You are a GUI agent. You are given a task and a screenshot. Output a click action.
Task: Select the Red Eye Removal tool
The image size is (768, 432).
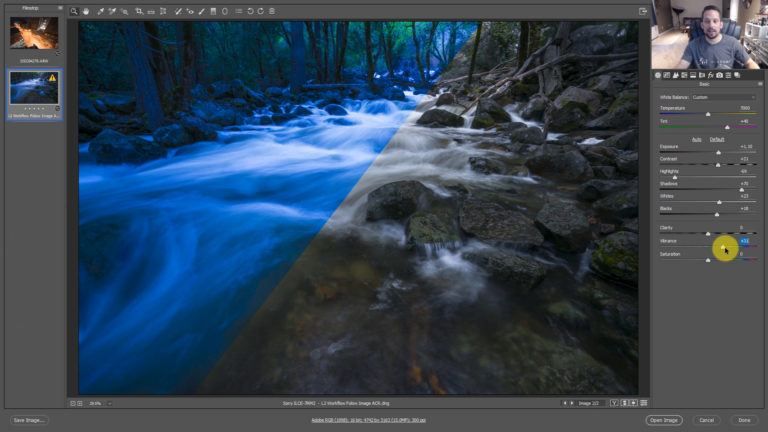click(x=190, y=11)
